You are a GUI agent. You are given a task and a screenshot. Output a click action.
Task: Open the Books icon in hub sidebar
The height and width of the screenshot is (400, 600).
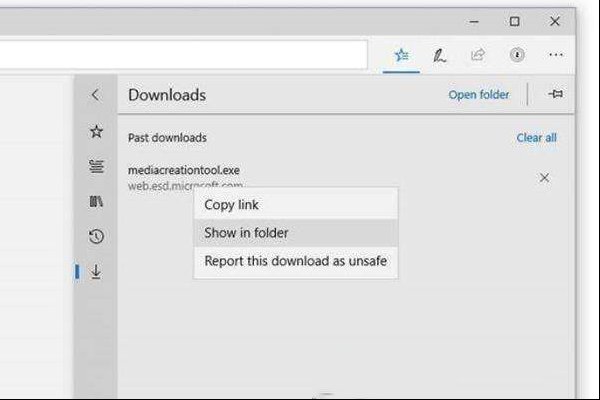[96, 201]
